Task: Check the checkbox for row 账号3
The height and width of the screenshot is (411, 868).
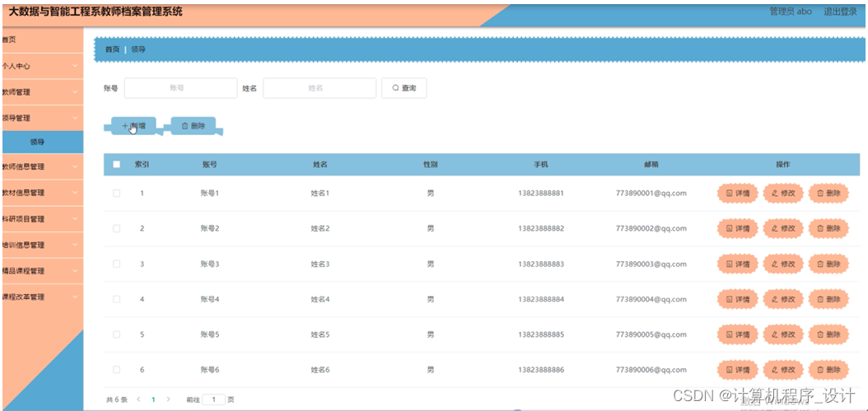Action: [x=116, y=264]
